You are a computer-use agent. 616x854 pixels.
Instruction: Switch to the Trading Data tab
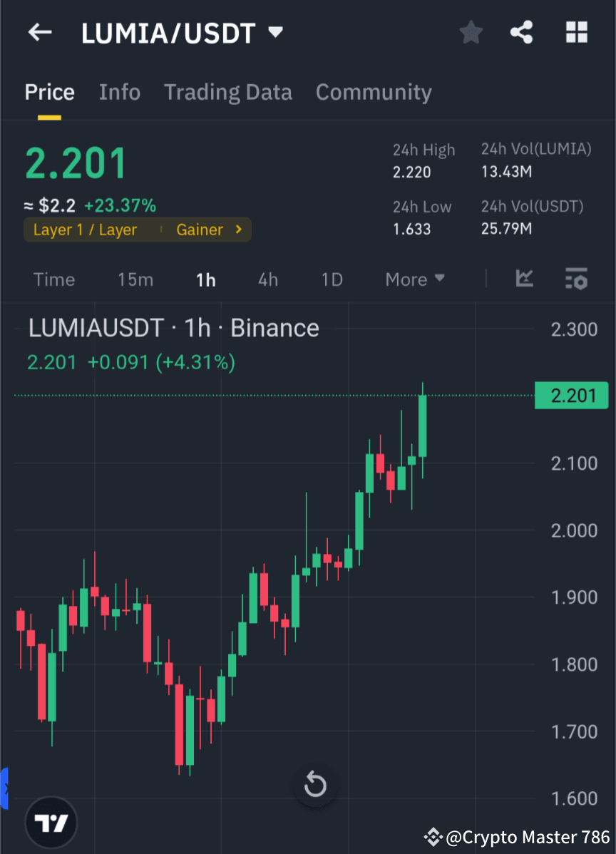point(227,92)
